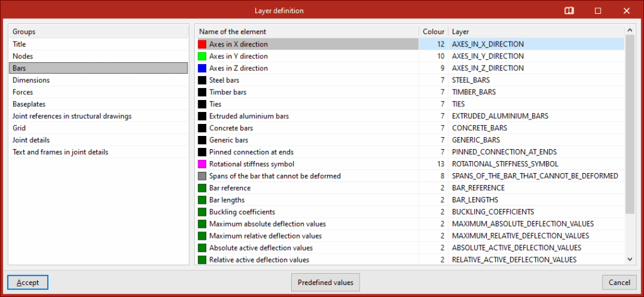This screenshot has height=297, width=644.
Task: Click the black swatch beside Concrete bars
Action: pyautogui.click(x=202, y=128)
